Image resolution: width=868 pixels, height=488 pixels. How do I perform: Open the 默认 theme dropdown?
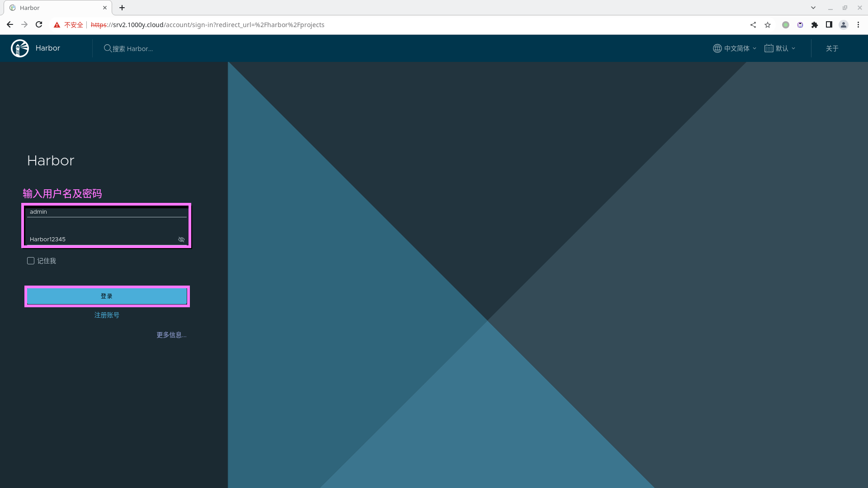[780, 48]
